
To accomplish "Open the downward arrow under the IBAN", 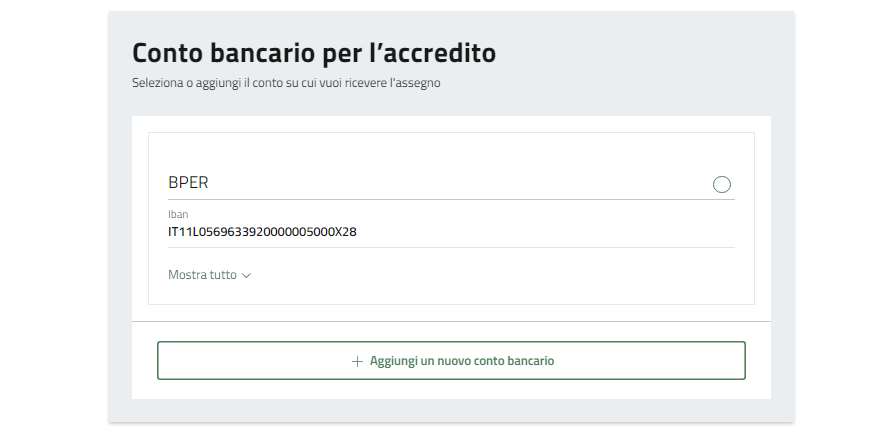I will 246,276.
